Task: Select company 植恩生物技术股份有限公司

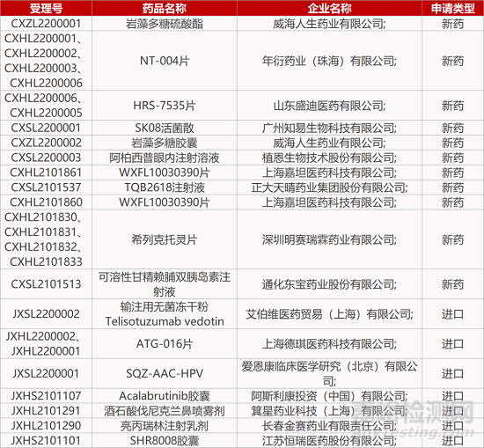Action: (x=329, y=158)
